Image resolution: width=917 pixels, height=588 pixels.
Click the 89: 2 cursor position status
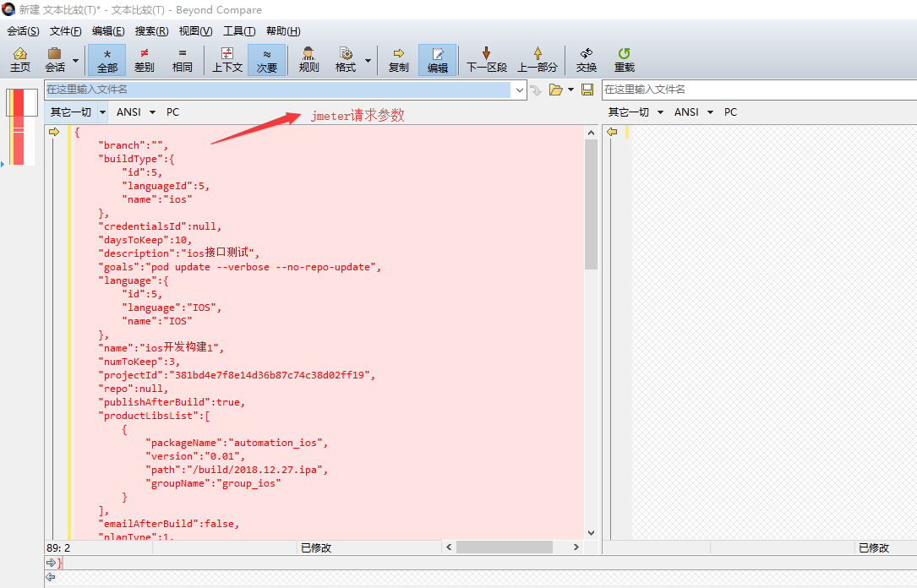pos(58,547)
